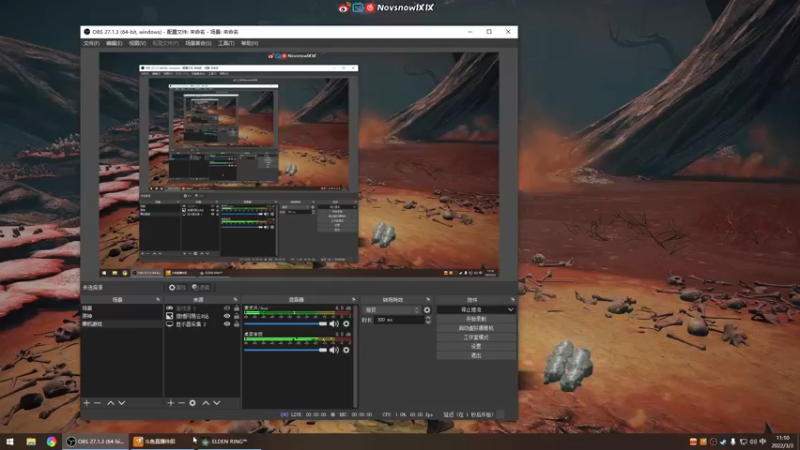The width and height of the screenshot is (800, 450).
Task: Open the 桌面音频 mixer gear settings
Action: tap(346, 350)
